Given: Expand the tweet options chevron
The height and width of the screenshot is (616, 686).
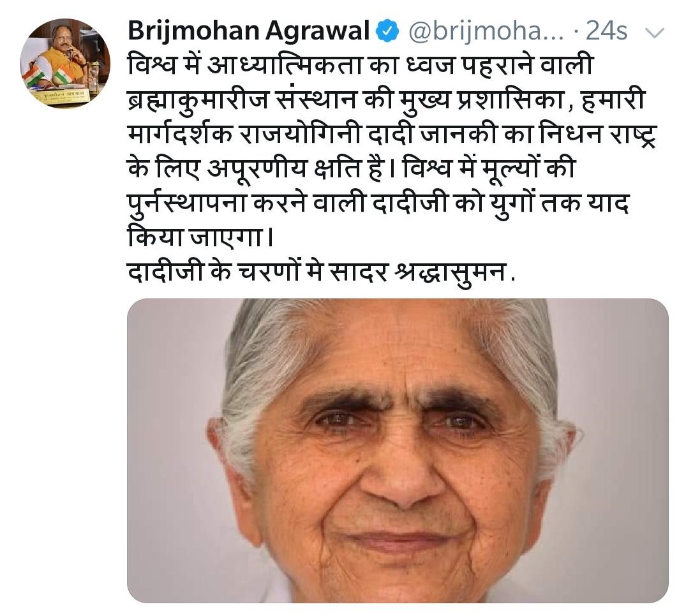Looking at the screenshot, I should (x=655, y=33).
